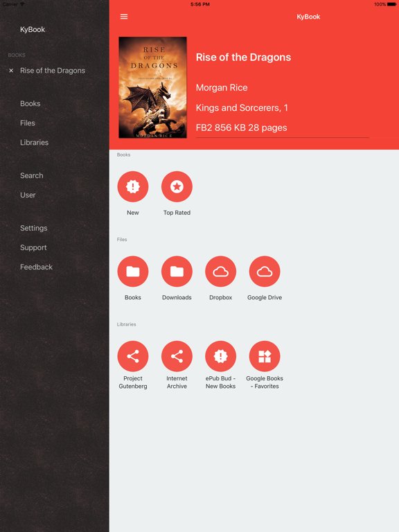Open the New books icon
The height and width of the screenshot is (532, 399).
[x=133, y=186]
